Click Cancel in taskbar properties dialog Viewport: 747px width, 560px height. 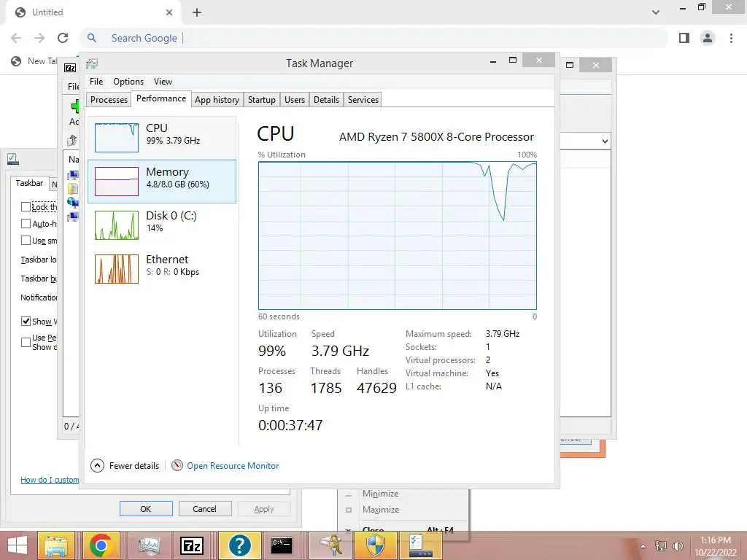coord(204,508)
